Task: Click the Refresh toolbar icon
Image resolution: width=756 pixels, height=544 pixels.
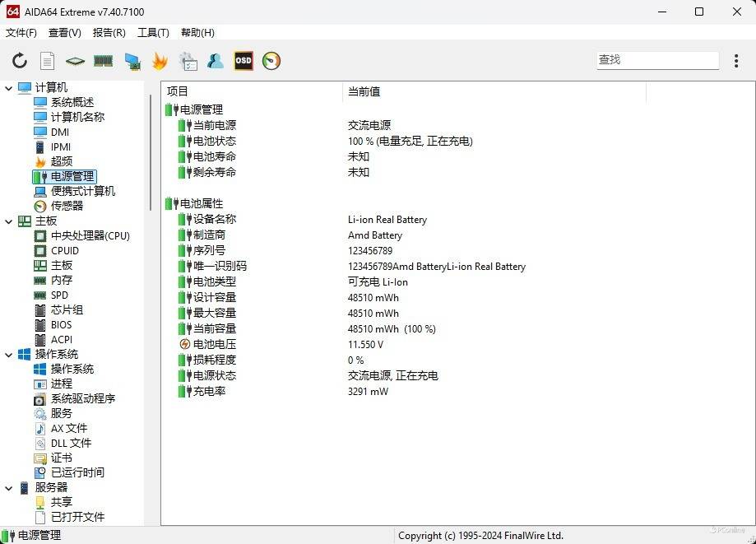Action: [20, 61]
